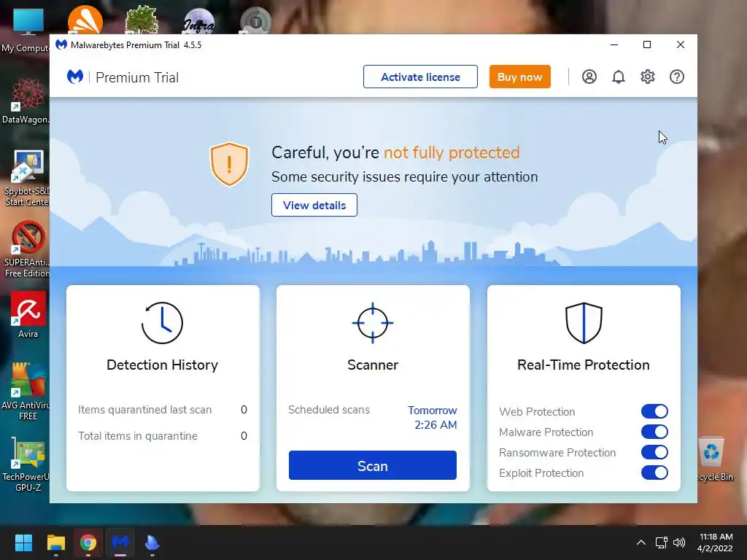Open the notifications bell

pyautogui.click(x=619, y=77)
